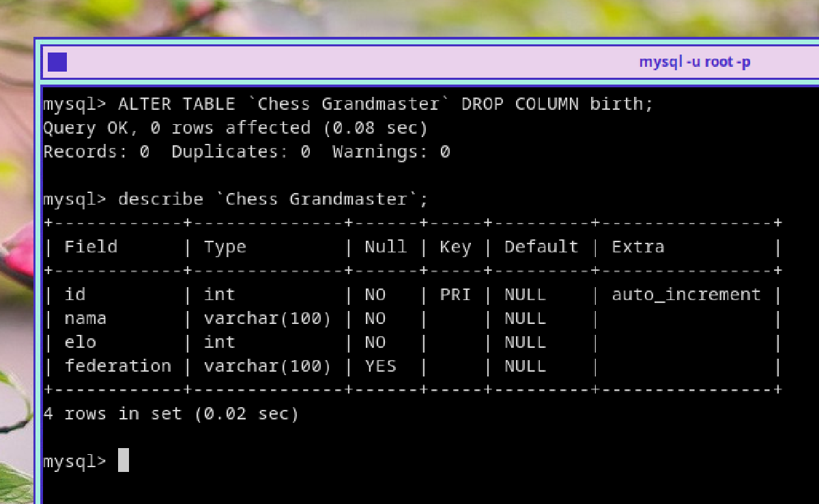Click the blinking cursor at mysql prompt
819x504 pixels.
124,460
